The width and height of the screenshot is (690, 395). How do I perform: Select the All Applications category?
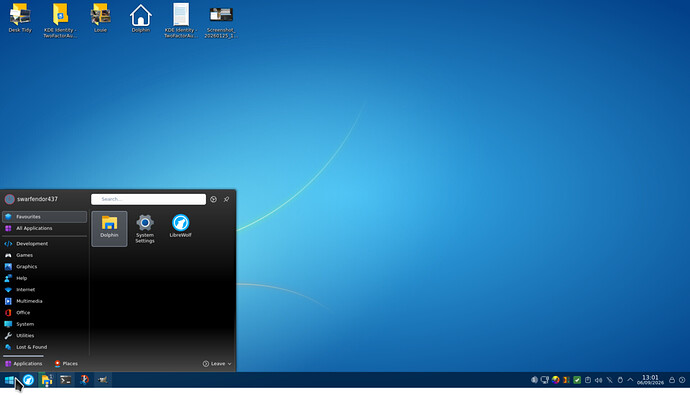pyautogui.click(x=44, y=228)
